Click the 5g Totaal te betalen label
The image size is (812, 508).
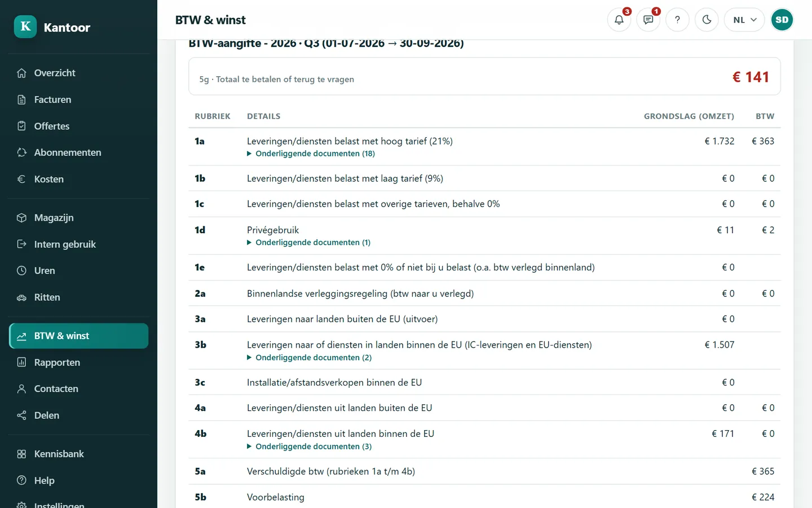tap(277, 80)
